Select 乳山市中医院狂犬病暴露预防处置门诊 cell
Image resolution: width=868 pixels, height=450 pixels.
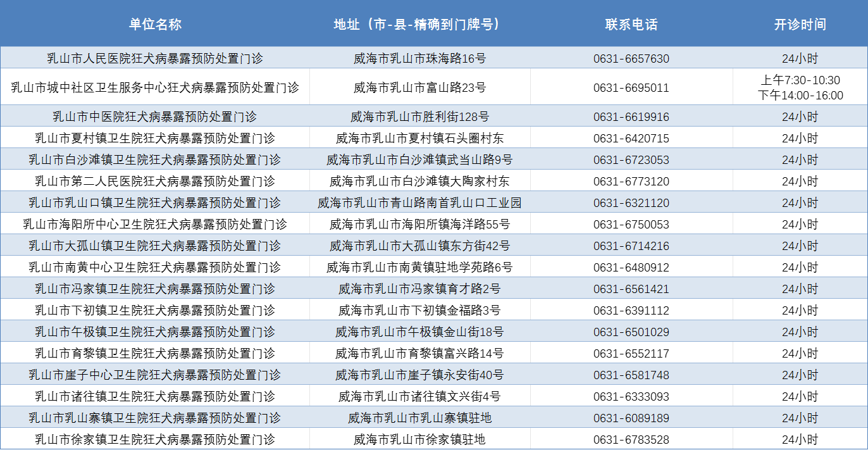pos(155,116)
